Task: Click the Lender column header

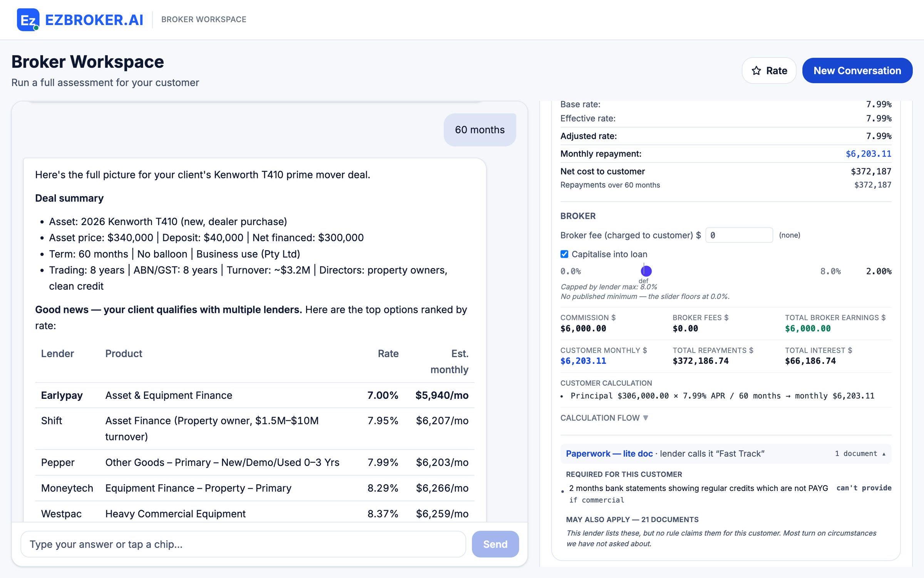Action: [x=57, y=353]
